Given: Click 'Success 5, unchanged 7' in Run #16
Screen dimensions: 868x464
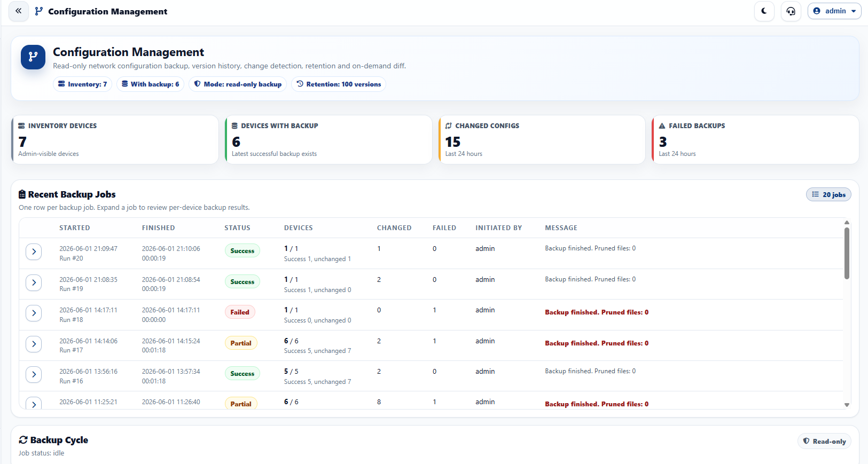Looking at the screenshot, I should coord(318,382).
